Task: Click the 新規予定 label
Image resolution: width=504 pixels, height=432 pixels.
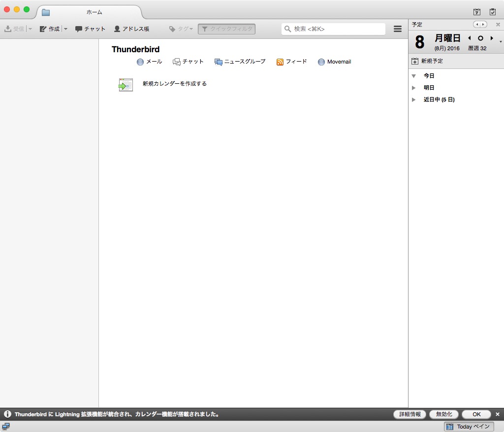Action: pyautogui.click(x=432, y=61)
